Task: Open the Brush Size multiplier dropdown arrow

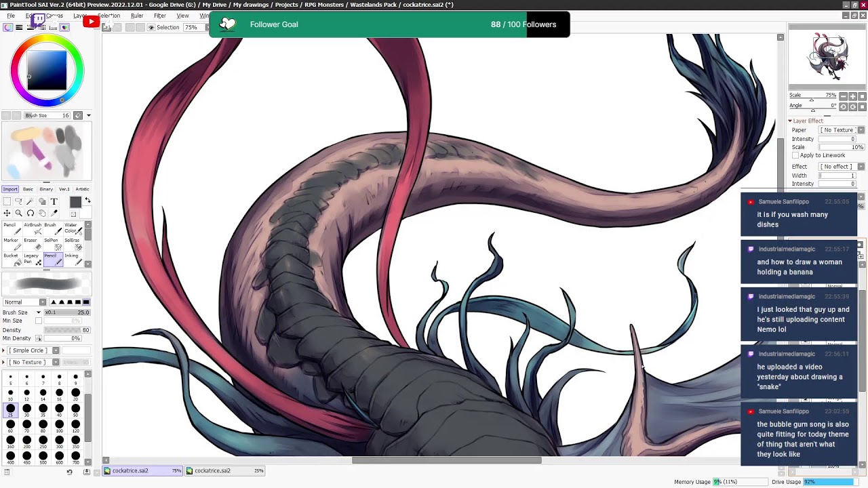Action: pyautogui.click(x=39, y=312)
